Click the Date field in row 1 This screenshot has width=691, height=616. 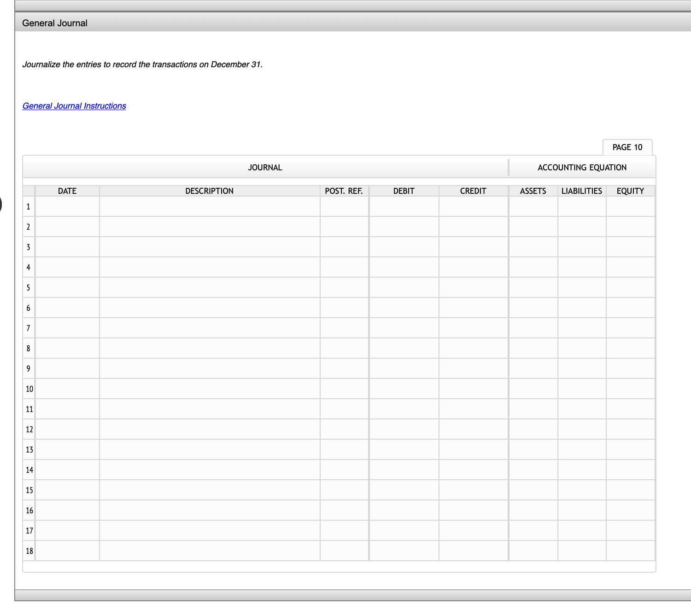pos(67,206)
